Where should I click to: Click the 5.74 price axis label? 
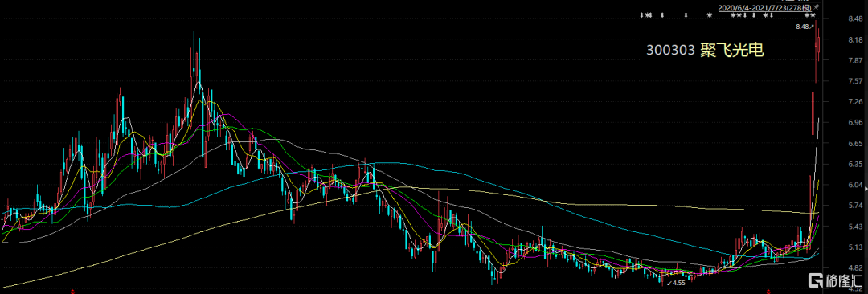click(854, 206)
